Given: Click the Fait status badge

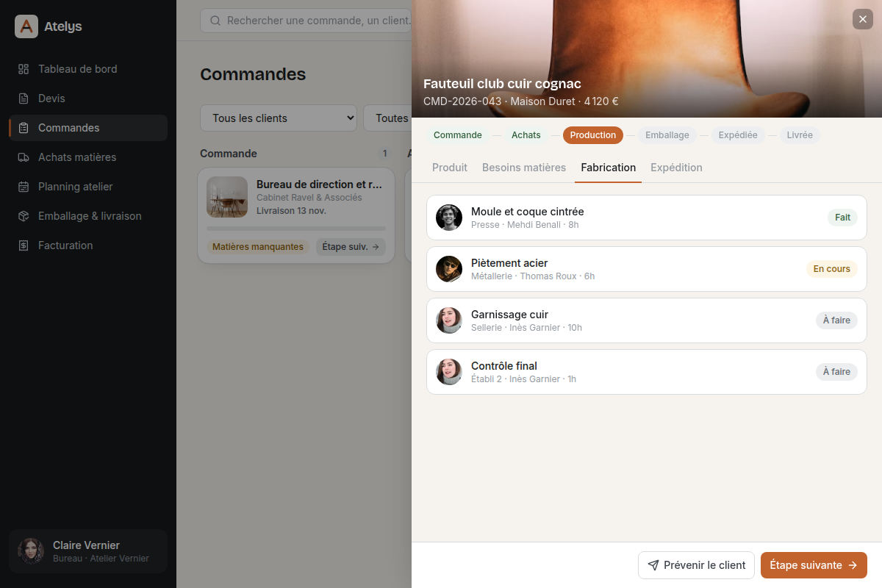Looking at the screenshot, I should [x=842, y=218].
